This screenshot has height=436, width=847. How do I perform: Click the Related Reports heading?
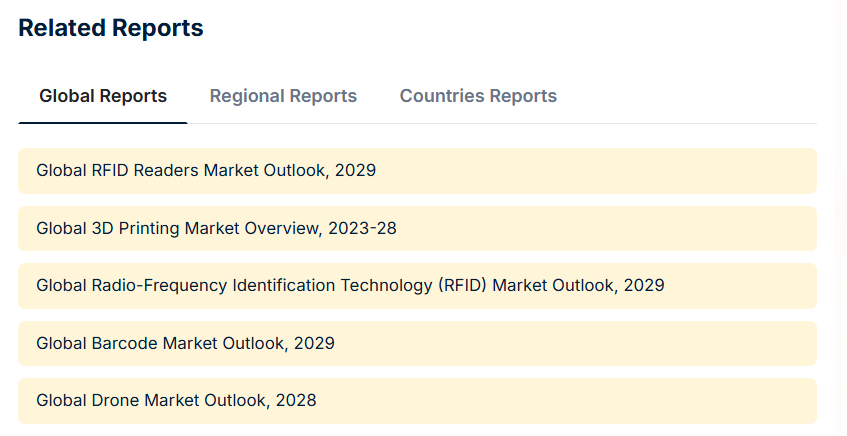(x=111, y=28)
